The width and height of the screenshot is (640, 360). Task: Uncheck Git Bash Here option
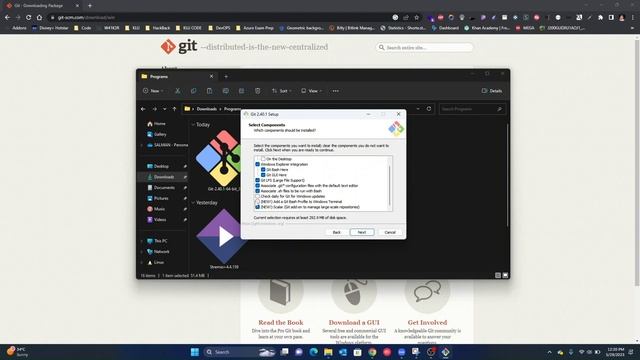263,169
